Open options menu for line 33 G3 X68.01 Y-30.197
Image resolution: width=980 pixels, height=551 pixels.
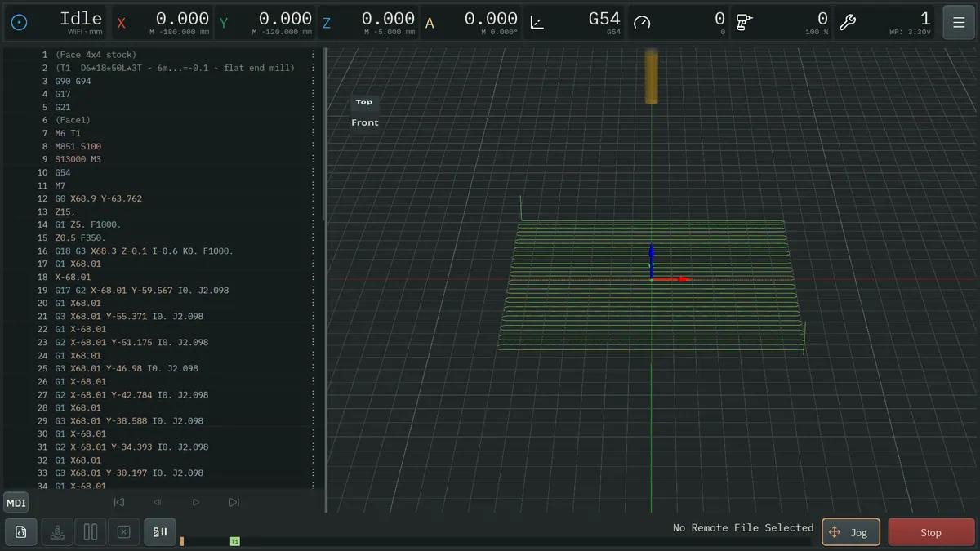[313, 473]
